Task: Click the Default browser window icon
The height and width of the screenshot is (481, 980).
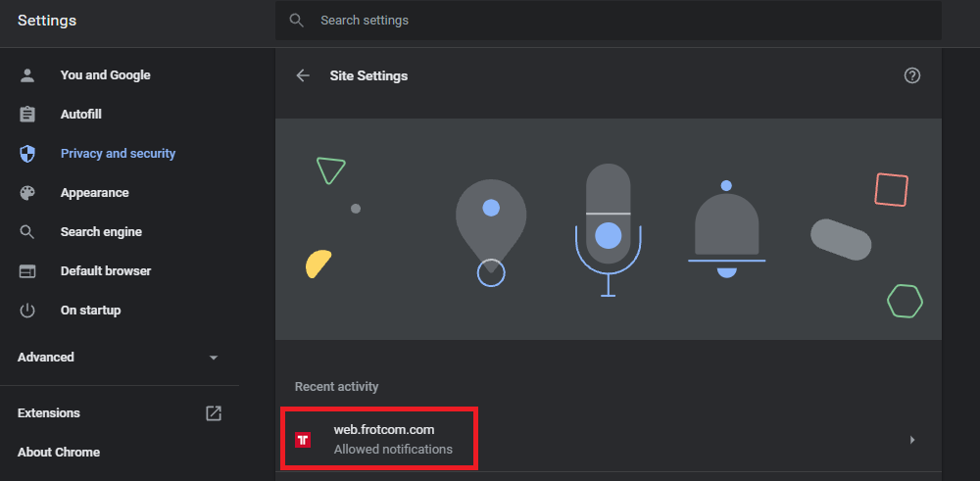Action: click(x=27, y=271)
